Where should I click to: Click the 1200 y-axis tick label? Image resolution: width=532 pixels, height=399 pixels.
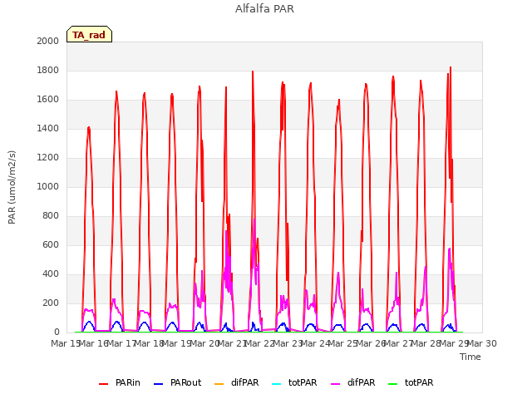pyautogui.click(x=48, y=157)
